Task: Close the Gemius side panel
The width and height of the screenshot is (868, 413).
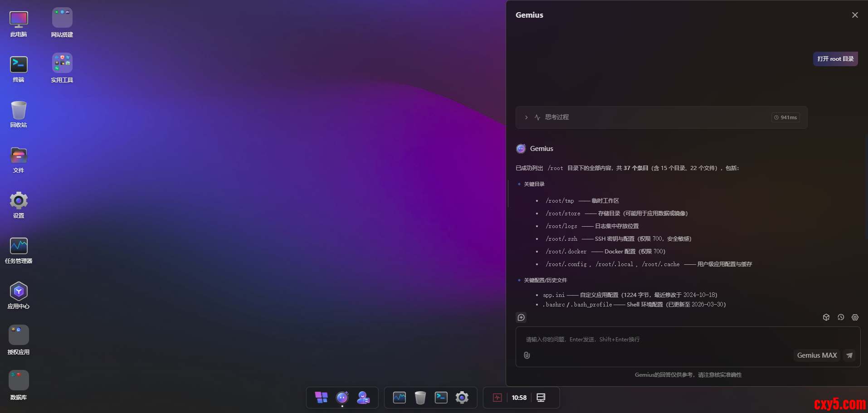Action: coord(855,15)
